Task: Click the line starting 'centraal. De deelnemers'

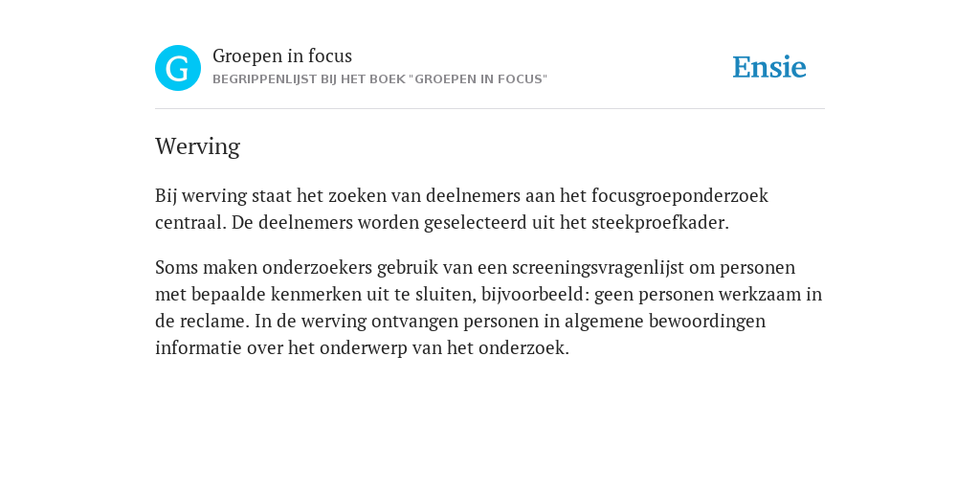Action: 442,223
